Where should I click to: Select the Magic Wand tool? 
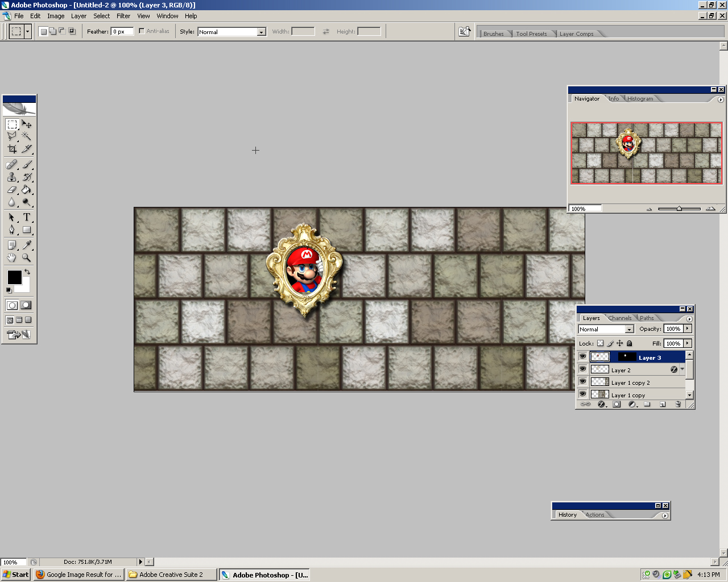pos(27,136)
